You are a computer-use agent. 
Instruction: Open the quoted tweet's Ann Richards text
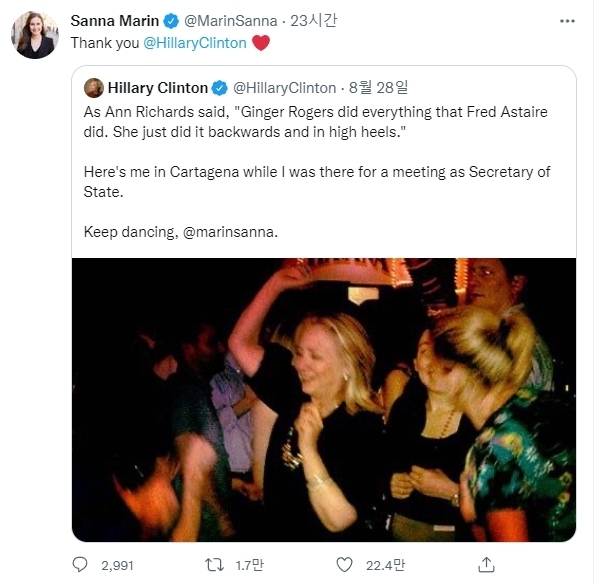pyautogui.click(x=316, y=122)
